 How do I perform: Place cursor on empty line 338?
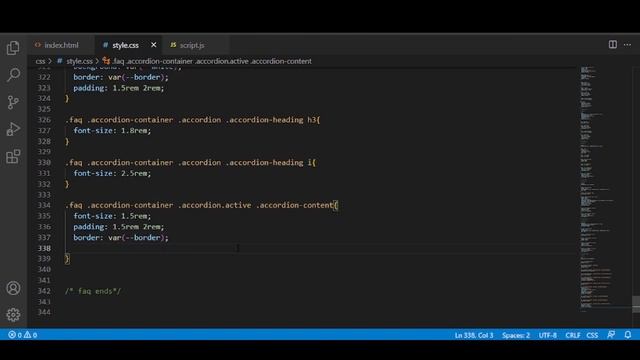point(320,248)
